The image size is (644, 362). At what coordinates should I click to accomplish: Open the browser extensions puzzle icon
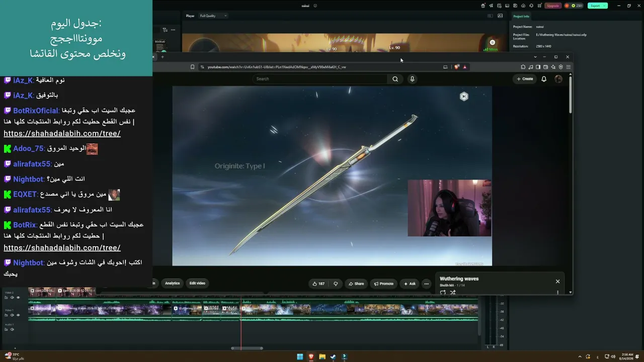pos(523,67)
